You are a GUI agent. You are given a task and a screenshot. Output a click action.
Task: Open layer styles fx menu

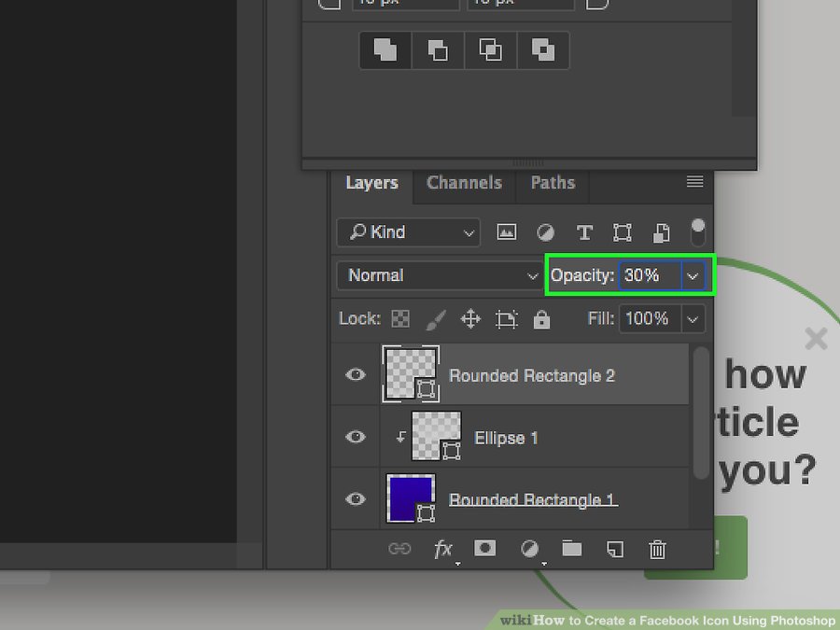point(443,550)
